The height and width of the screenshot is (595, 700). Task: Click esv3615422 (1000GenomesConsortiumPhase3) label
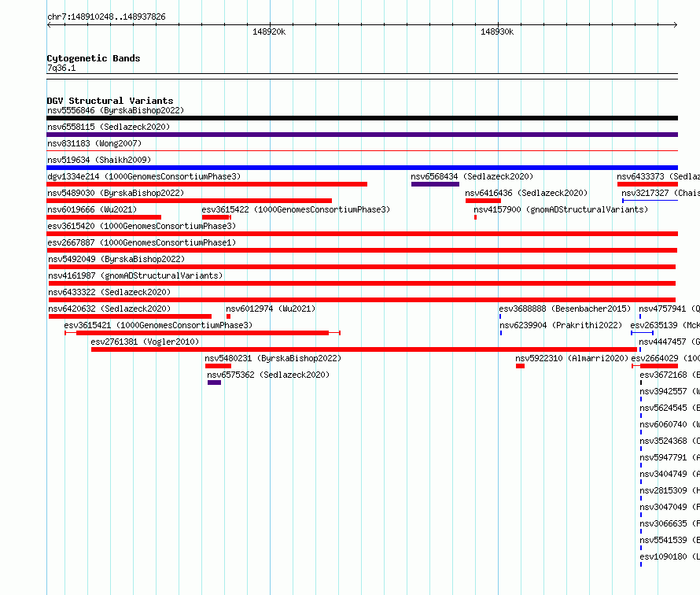pos(296,209)
